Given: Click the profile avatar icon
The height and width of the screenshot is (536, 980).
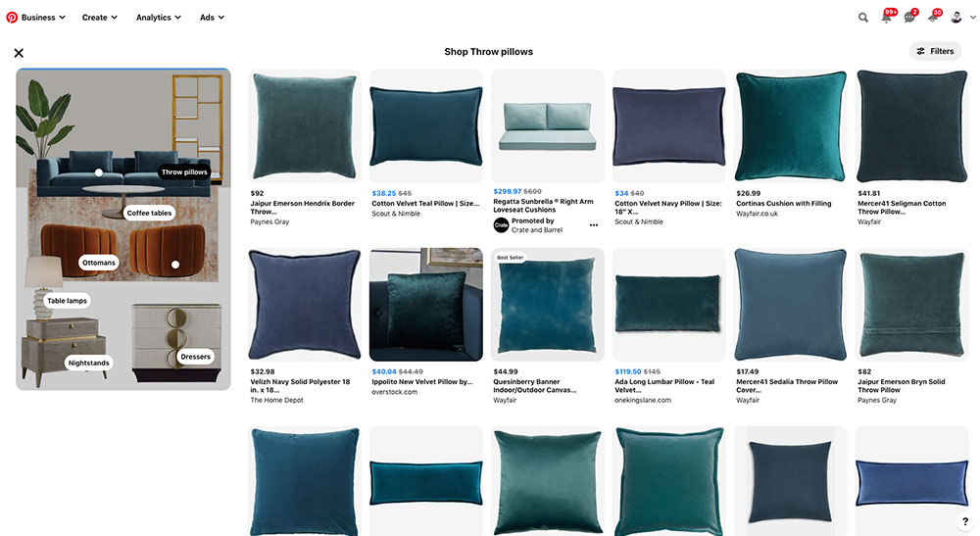Looking at the screenshot, I should point(956,18).
